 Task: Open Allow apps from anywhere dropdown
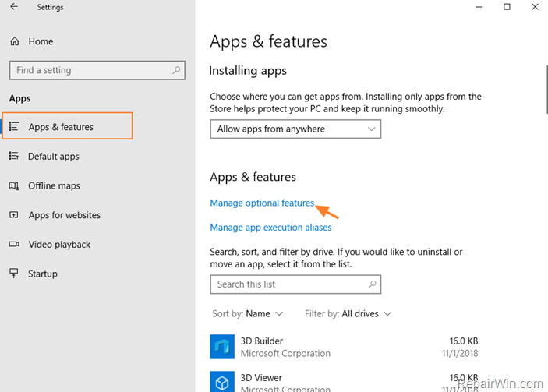pos(295,129)
